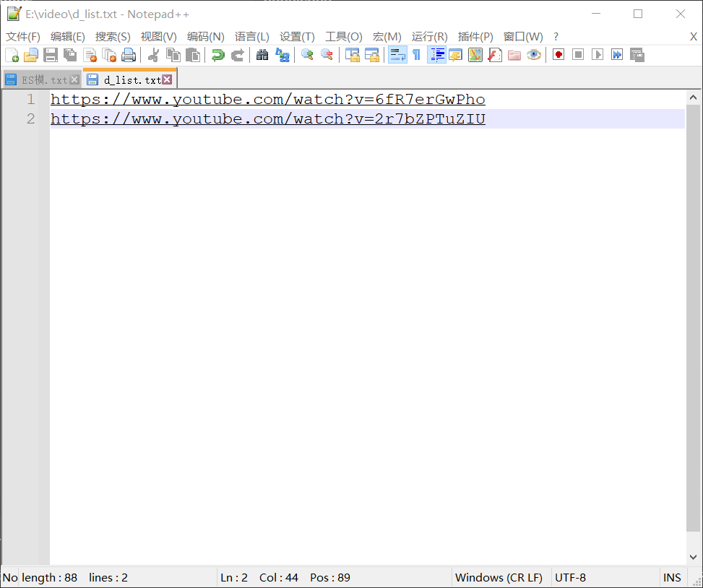Click the YouTube link ending in 2r7bZPTuZIU
This screenshot has height=588, width=703.
(x=267, y=119)
